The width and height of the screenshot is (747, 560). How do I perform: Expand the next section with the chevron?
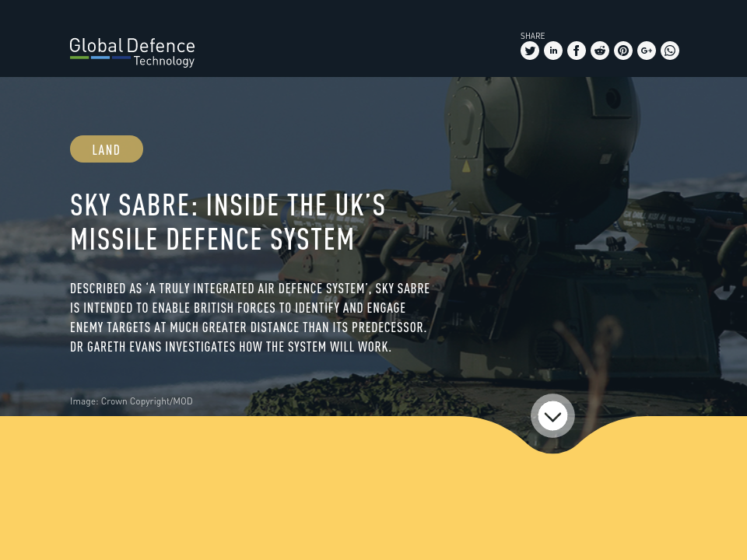(552, 416)
